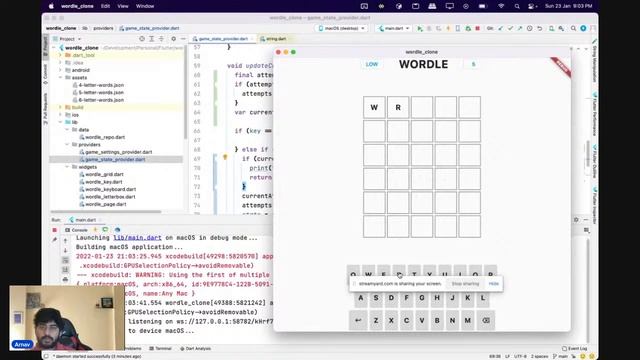Open the View menu

pyautogui.click(x=122, y=6)
